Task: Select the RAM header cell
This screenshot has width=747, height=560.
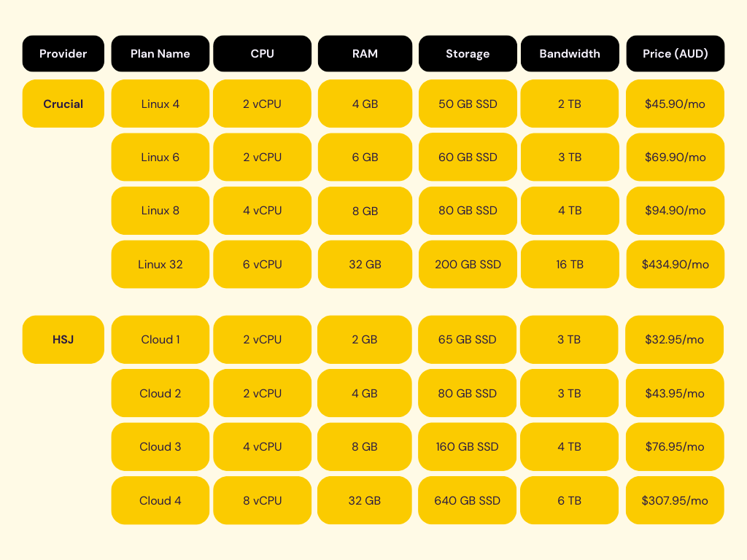Action: pyautogui.click(x=365, y=53)
